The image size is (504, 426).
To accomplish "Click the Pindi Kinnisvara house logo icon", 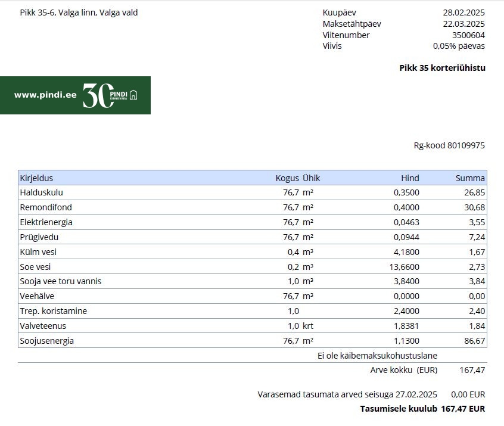I will pyautogui.click(x=133, y=95).
